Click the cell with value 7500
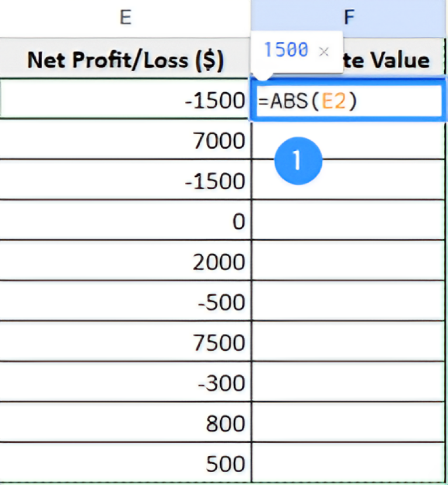 (125, 342)
